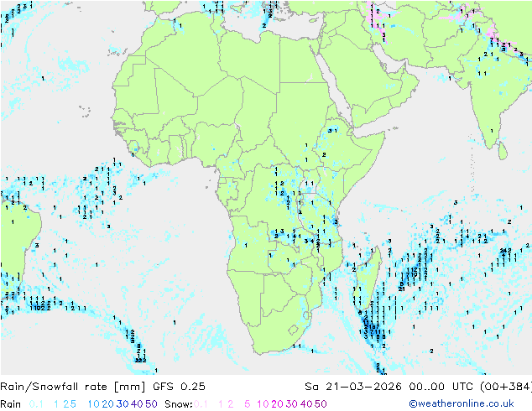Click the 'Rain' legend label

pos(11,404)
